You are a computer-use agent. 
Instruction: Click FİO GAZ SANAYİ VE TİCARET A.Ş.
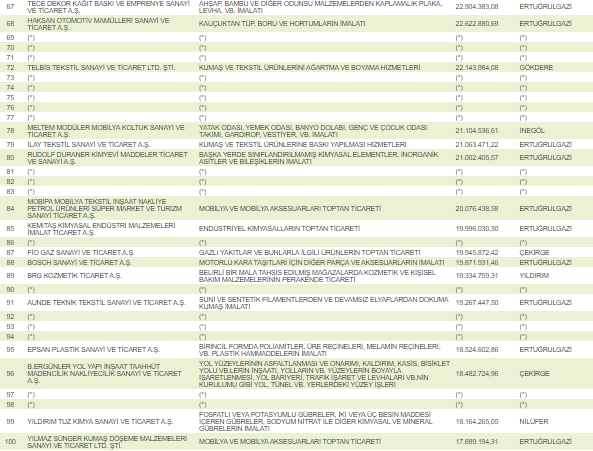click(81, 253)
